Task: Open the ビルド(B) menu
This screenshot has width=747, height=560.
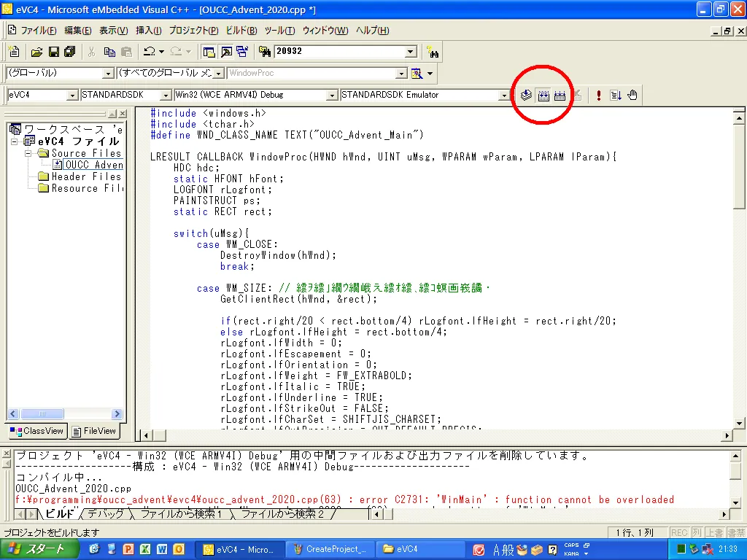Action: [241, 31]
